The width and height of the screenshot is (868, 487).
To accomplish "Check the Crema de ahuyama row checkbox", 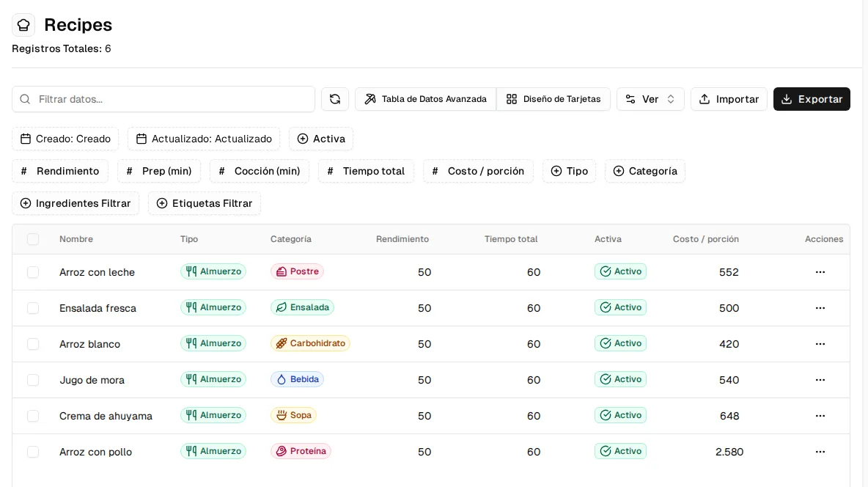I will (x=33, y=416).
